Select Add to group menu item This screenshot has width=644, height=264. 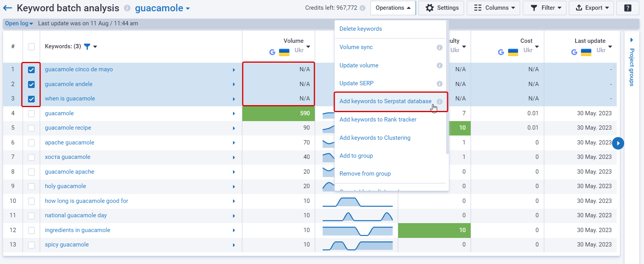point(356,156)
